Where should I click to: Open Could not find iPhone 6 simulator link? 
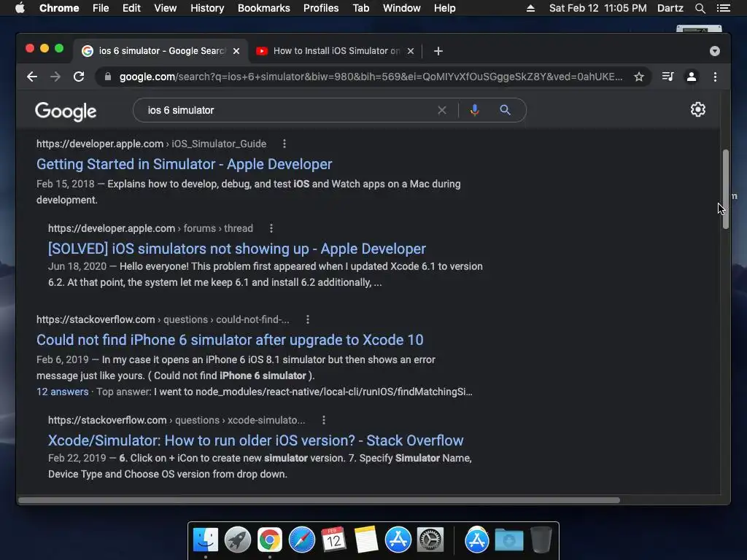click(230, 340)
